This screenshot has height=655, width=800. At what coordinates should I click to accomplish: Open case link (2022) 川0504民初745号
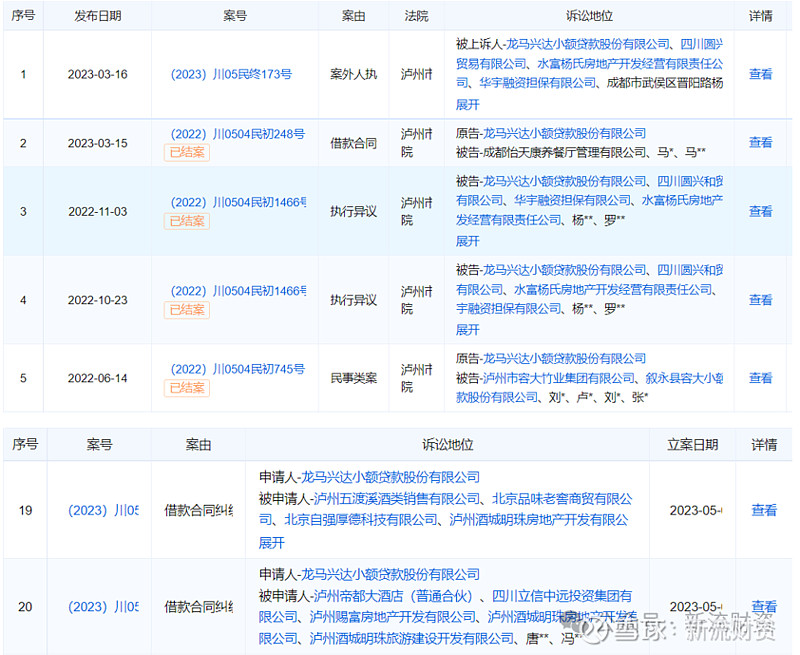[x=237, y=369]
